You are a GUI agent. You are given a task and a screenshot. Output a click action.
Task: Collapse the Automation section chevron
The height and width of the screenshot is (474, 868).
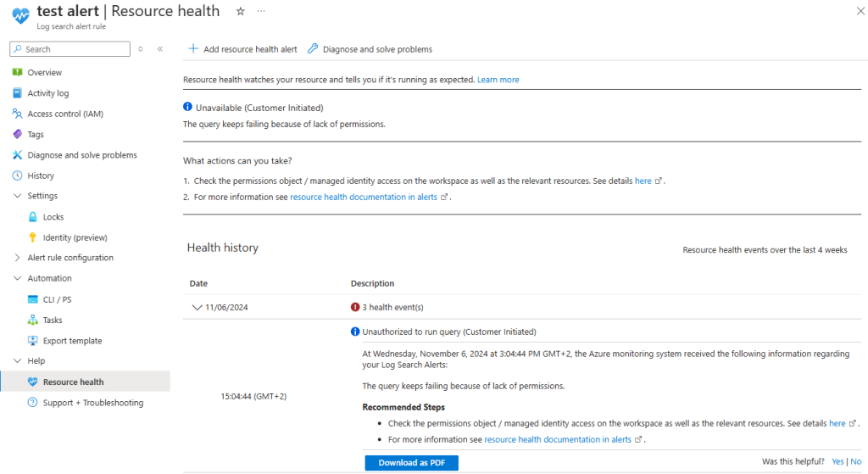[x=18, y=278]
